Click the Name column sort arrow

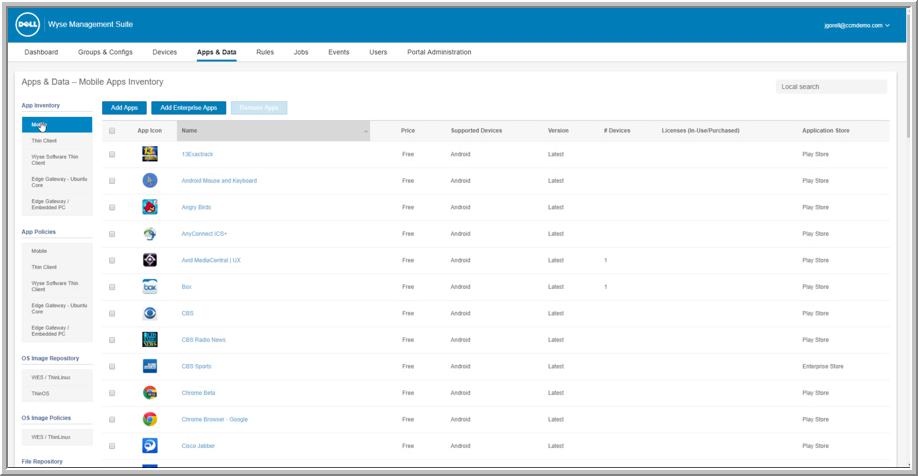pyautogui.click(x=366, y=131)
